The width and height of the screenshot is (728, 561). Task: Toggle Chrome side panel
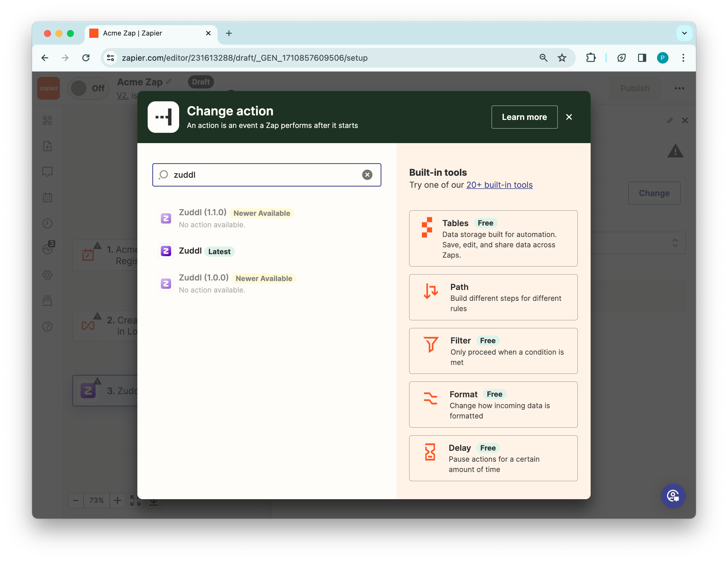pos(642,58)
